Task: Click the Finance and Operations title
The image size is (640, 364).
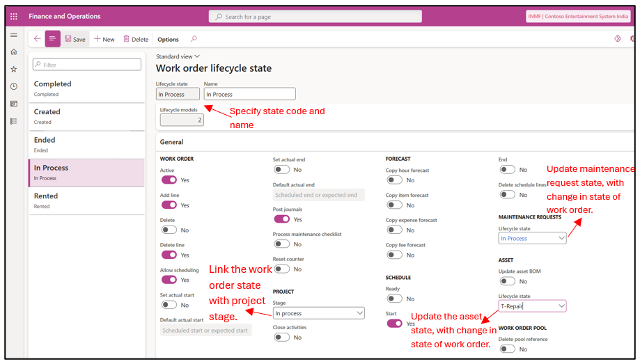Action: [65, 16]
